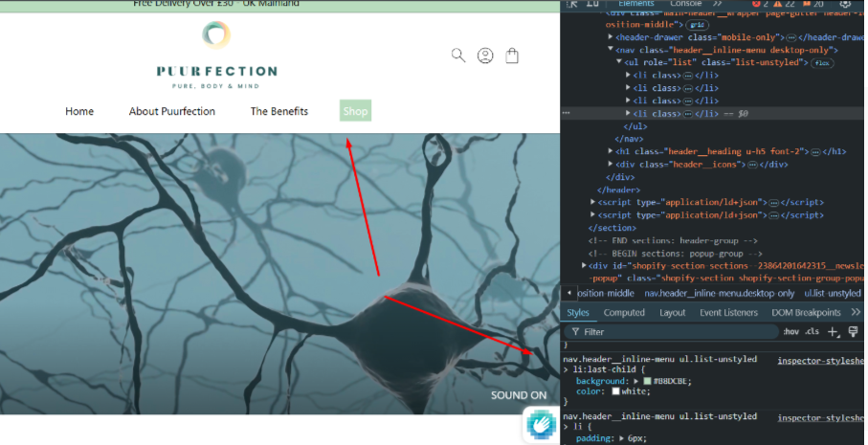This screenshot has height=445, width=868.
Task: Open the highlighted Shop menu link
Action: (x=355, y=111)
